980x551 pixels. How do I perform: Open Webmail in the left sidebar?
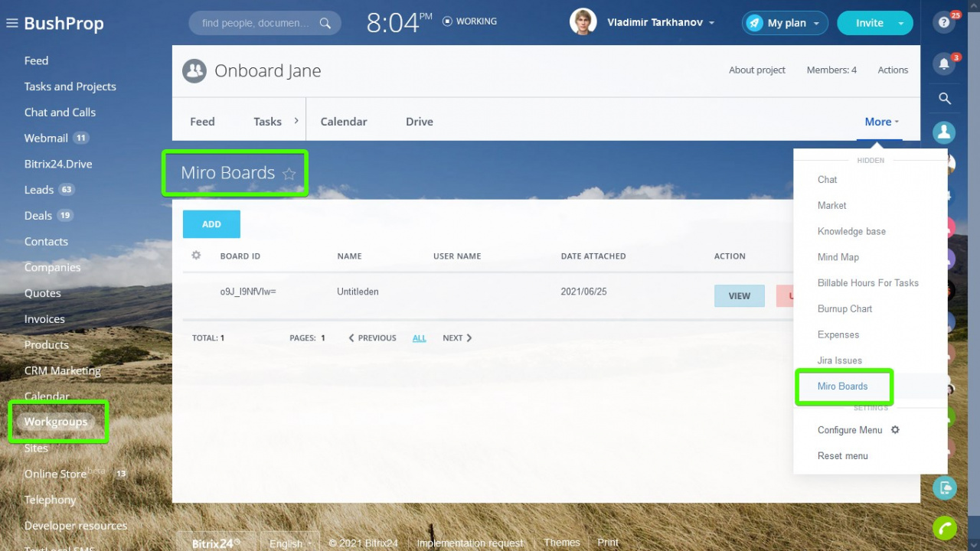tap(46, 138)
